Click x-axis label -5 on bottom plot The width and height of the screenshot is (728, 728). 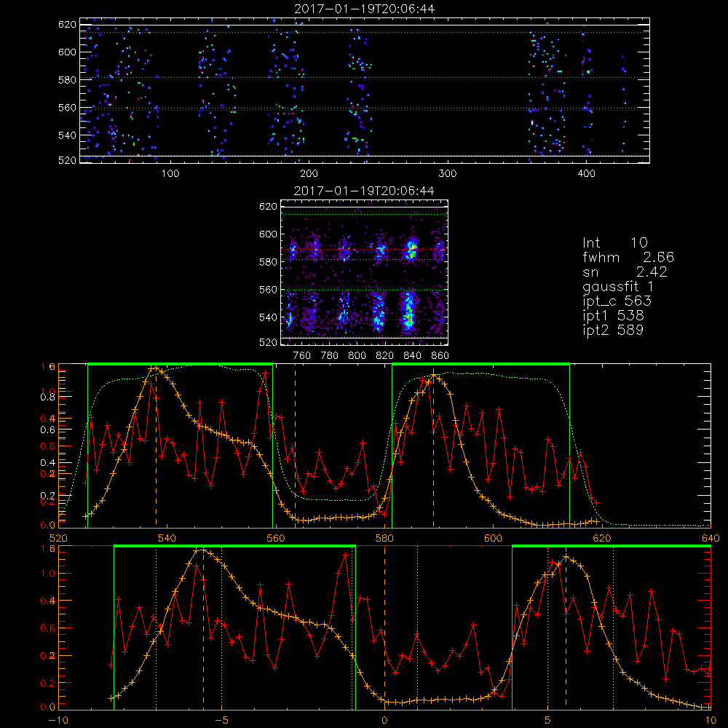pyautogui.click(x=221, y=721)
